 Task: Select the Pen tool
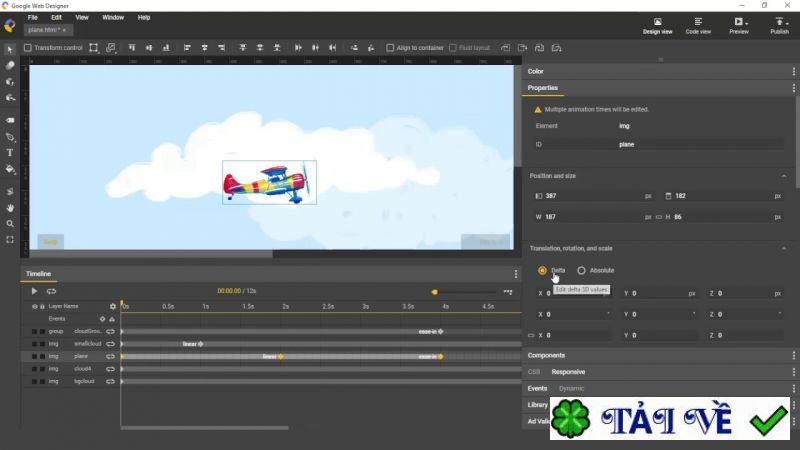10,137
